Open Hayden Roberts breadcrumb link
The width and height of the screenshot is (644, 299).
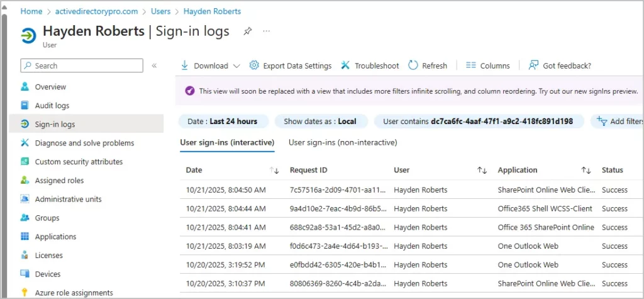213,11
